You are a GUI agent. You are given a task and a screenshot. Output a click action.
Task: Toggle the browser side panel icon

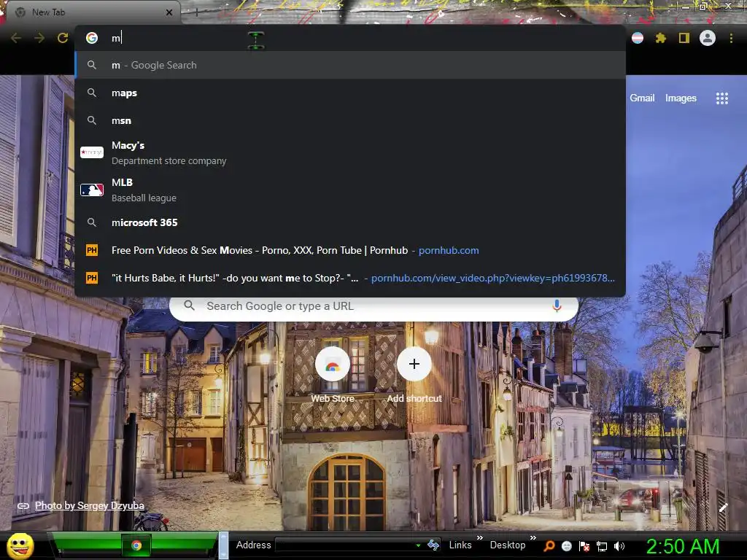click(x=684, y=38)
